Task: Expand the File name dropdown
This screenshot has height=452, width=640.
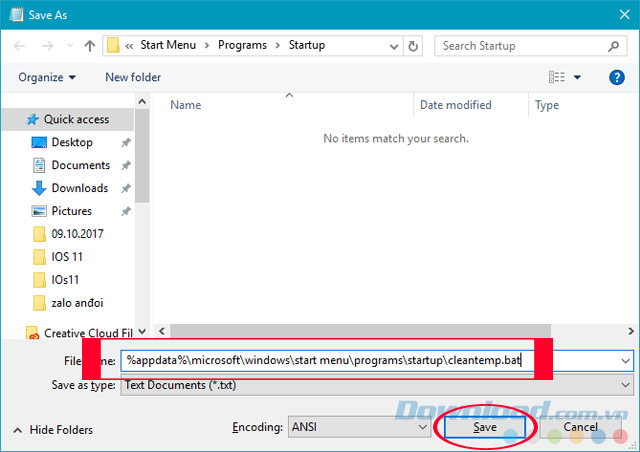Action: click(625, 361)
